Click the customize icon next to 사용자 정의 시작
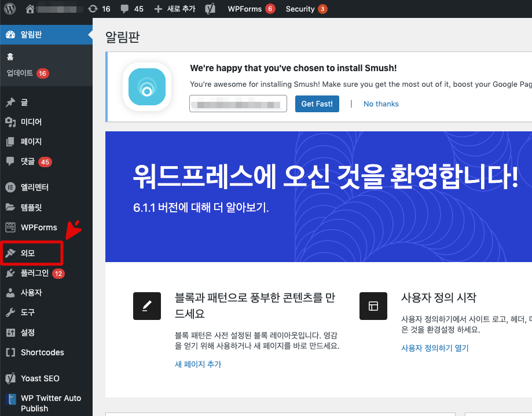This screenshot has height=416, width=532. coord(373,306)
